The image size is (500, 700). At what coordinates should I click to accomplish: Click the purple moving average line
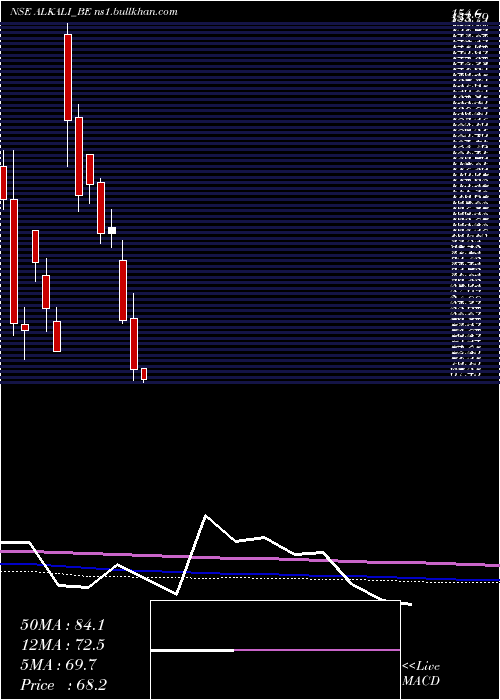pos(250,558)
